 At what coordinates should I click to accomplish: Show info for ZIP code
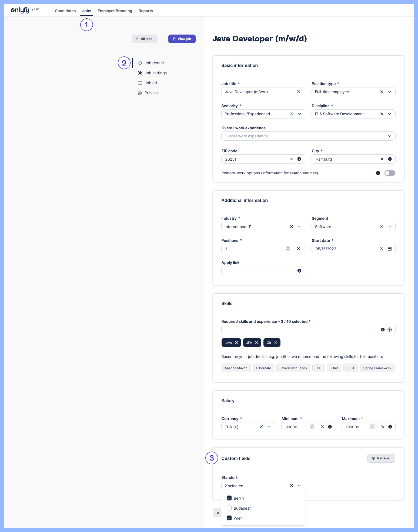(x=299, y=159)
